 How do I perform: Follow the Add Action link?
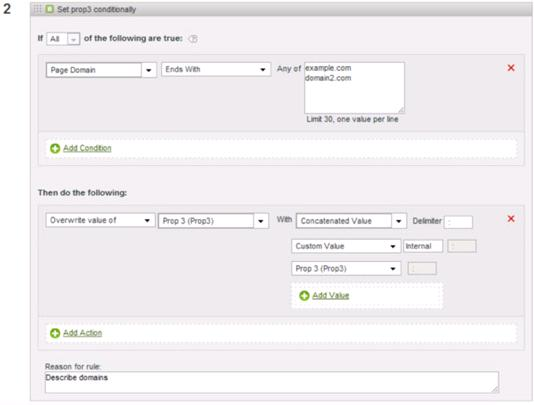tap(82, 333)
